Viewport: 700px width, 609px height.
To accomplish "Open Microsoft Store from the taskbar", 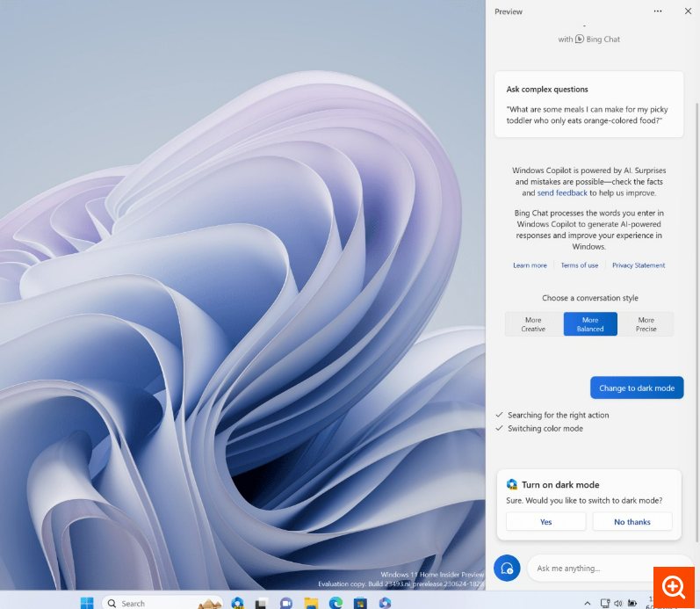I will click(x=360, y=603).
